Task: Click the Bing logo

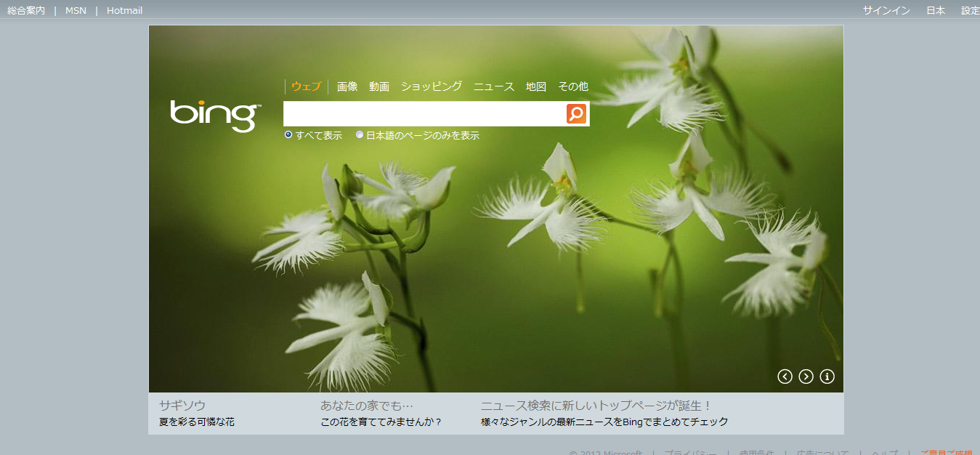Action: click(x=215, y=115)
